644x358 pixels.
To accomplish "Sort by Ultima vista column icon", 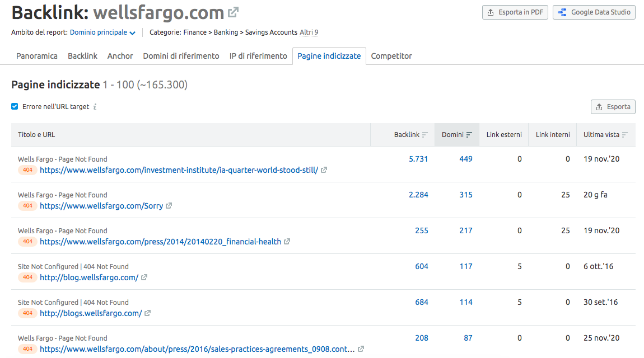I will 624,135.
